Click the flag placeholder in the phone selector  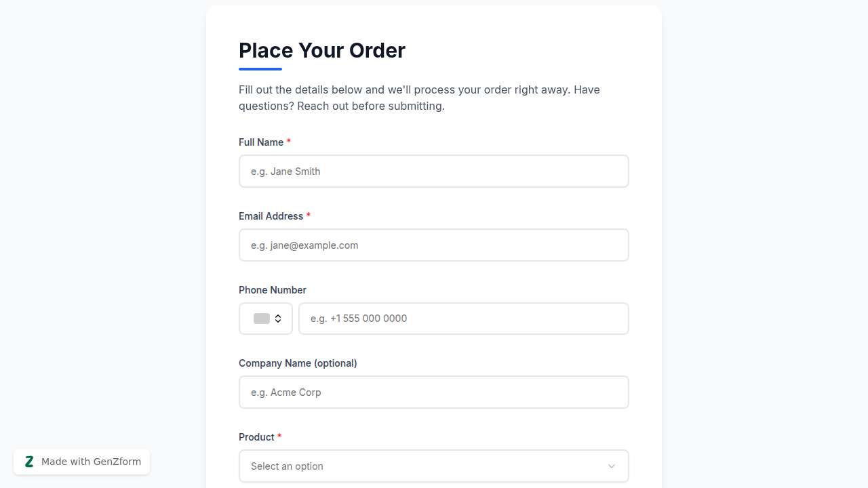(262, 319)
